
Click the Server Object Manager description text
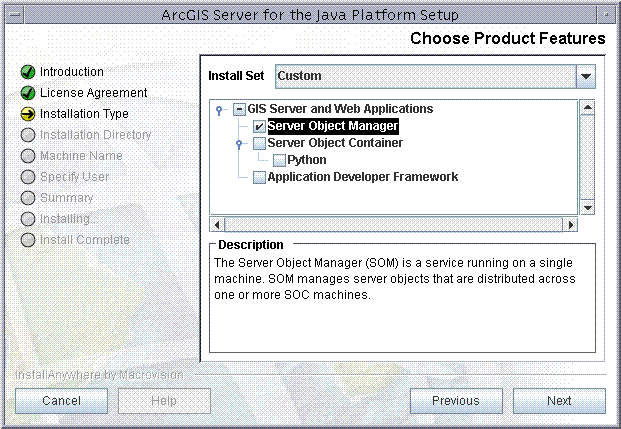(394, 279)
